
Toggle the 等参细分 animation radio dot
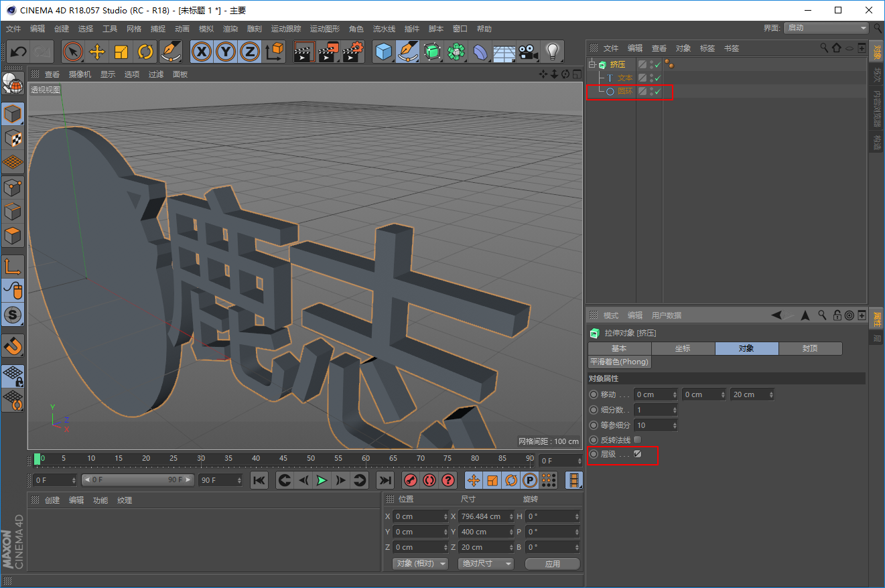coord(594,425)
